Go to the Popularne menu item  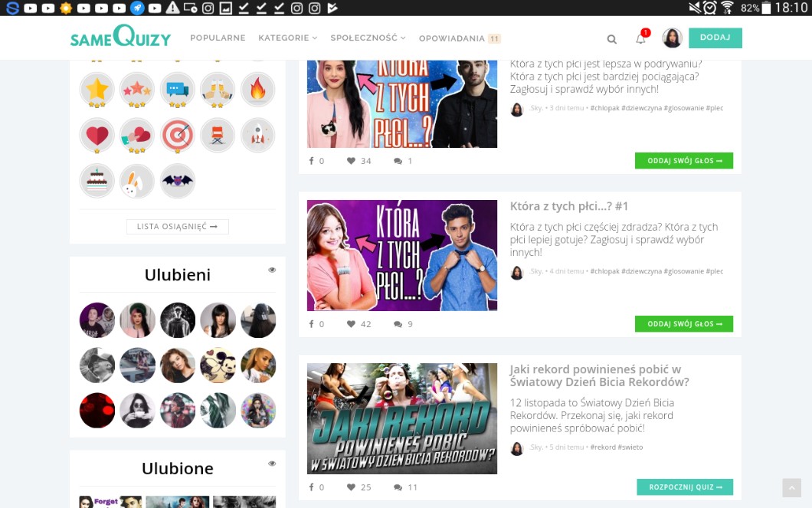[x=218, y=38]
